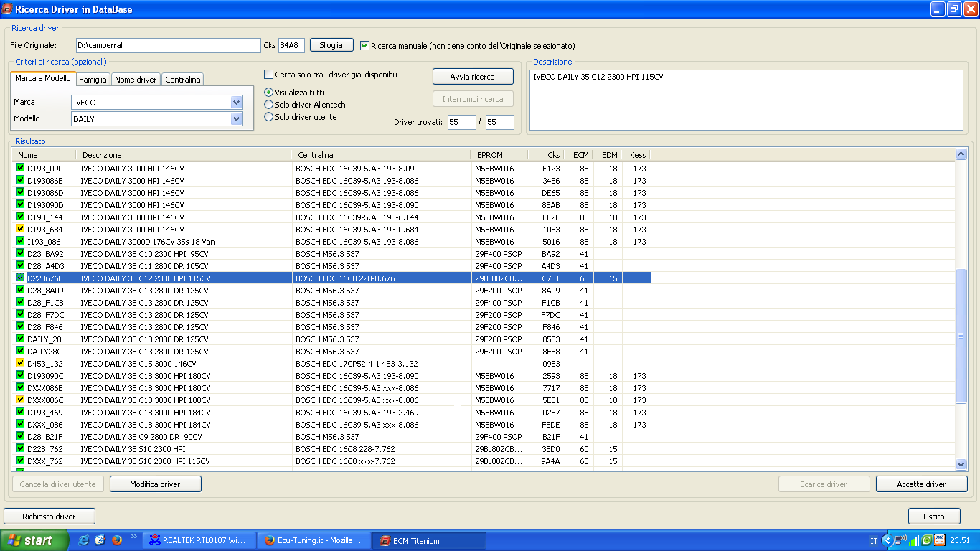The image size is (980, 551).
Task: Open the Marca dropdown showing IVECO
Action: coord(237,103)
